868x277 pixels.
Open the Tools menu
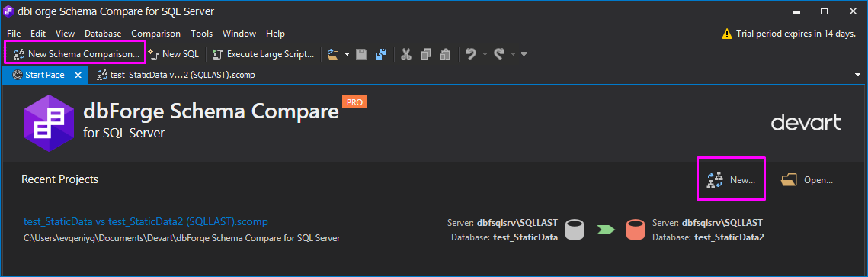point(201,34)
